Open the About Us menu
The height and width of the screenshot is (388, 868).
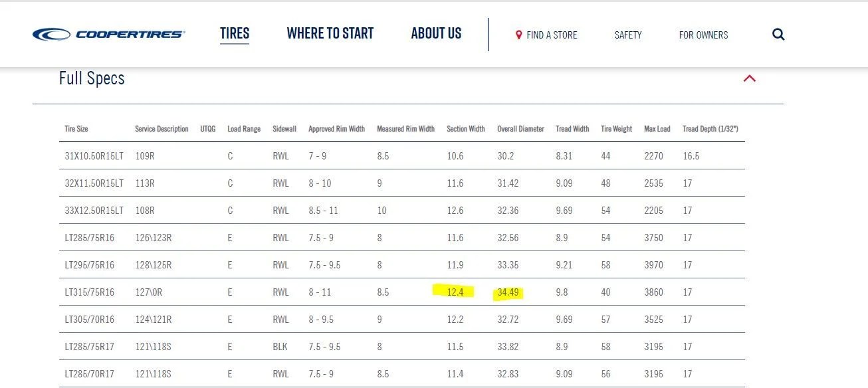tap(436, 33)
